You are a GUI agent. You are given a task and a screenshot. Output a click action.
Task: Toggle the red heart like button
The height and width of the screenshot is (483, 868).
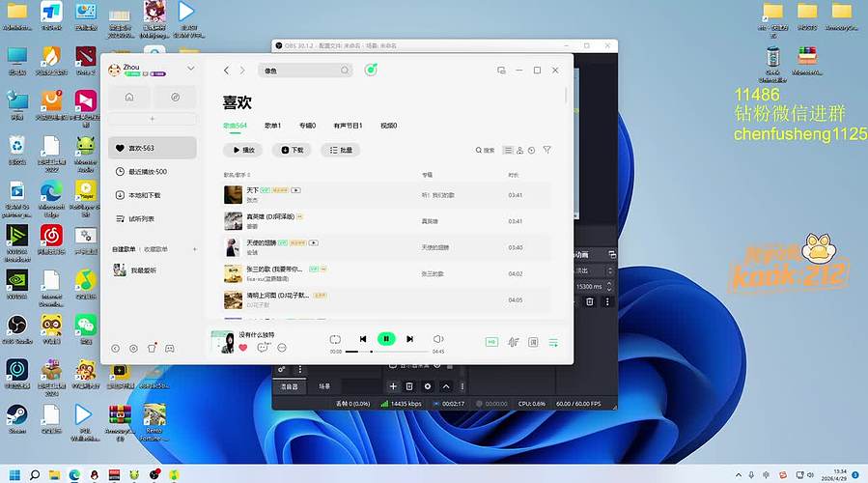click(x=243, y=348)
